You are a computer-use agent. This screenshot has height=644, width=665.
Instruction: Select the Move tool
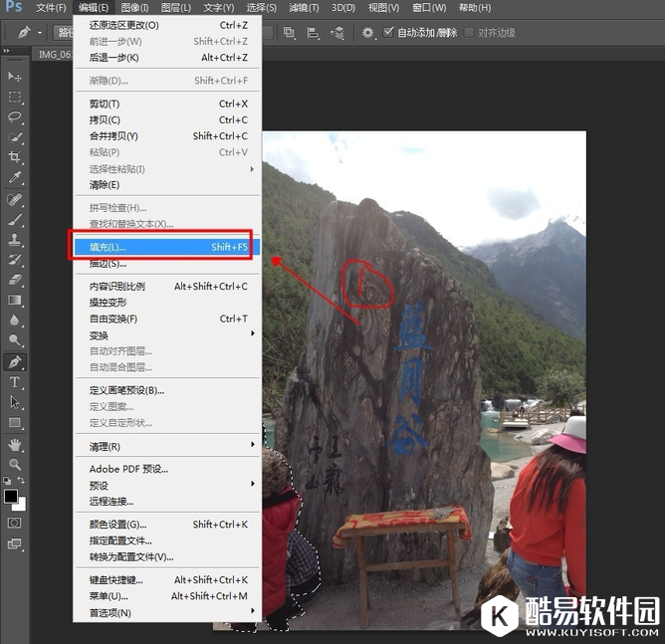(x=15, y=77)
